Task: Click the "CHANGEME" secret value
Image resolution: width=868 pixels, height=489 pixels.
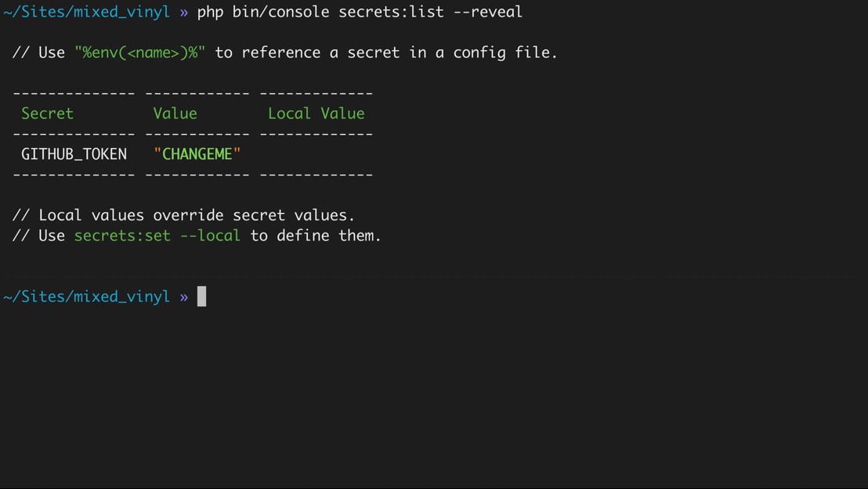Action: [x=197, y=154]
